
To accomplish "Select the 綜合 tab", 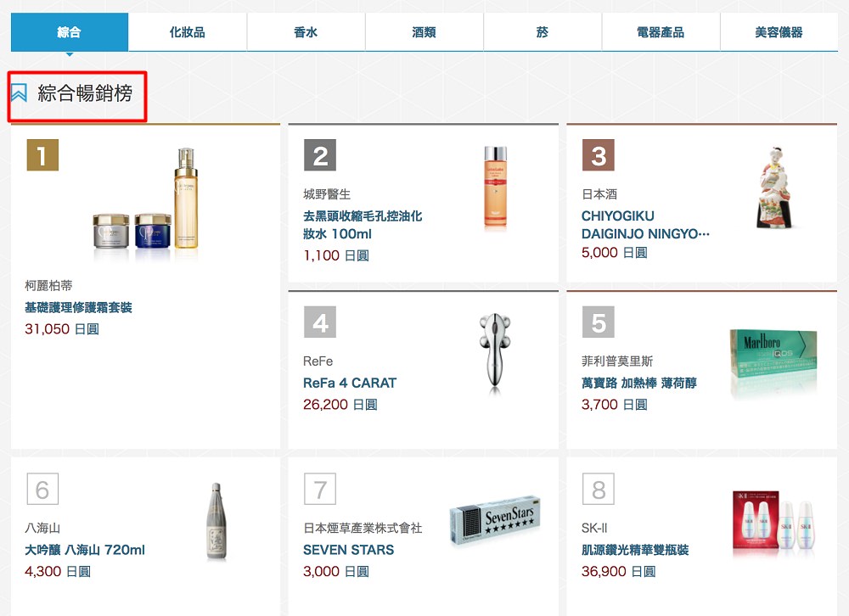I will pyautogui.click(x=70, y=32).
